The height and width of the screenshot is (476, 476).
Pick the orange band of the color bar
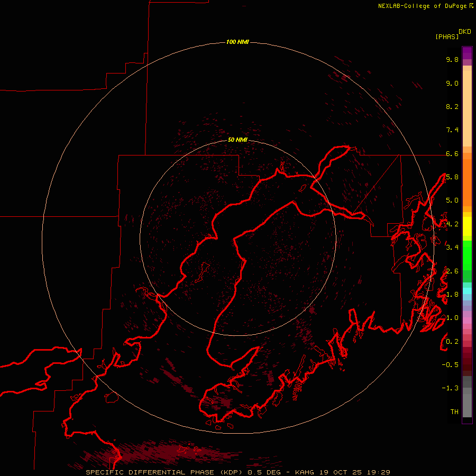(467, 182)
